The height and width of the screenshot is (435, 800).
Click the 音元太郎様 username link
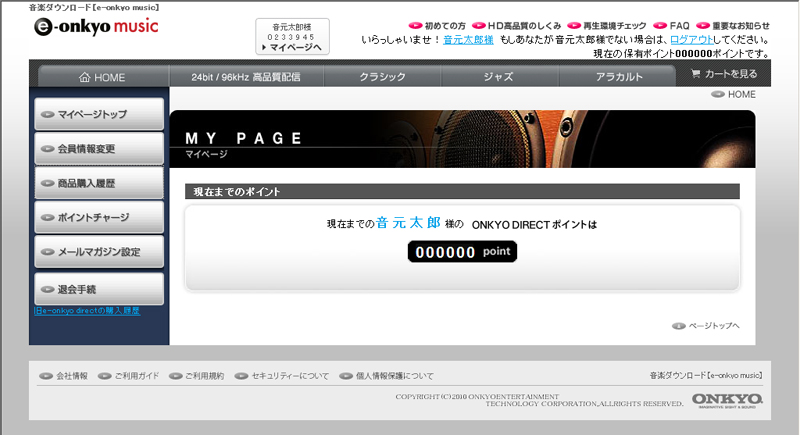tap(468, 40)
